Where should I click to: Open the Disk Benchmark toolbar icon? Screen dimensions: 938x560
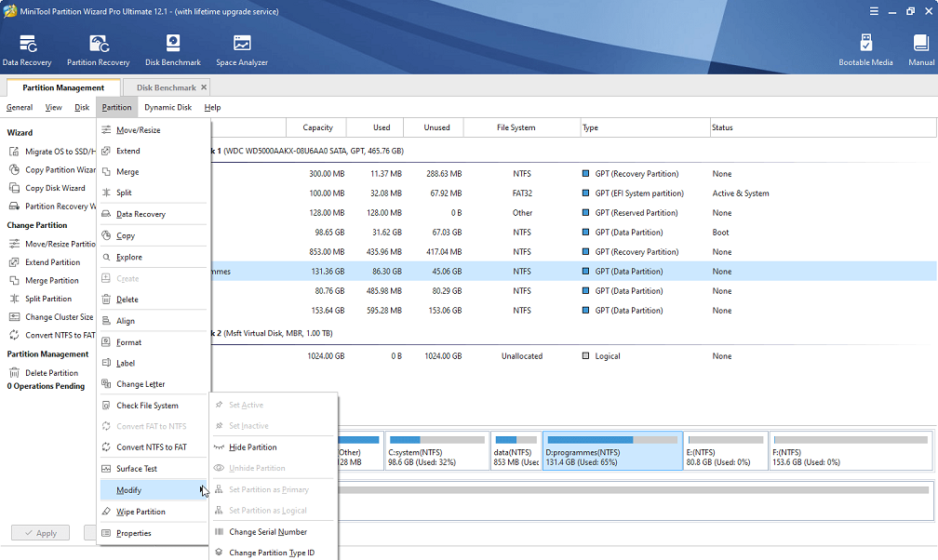tap(173, 43)
